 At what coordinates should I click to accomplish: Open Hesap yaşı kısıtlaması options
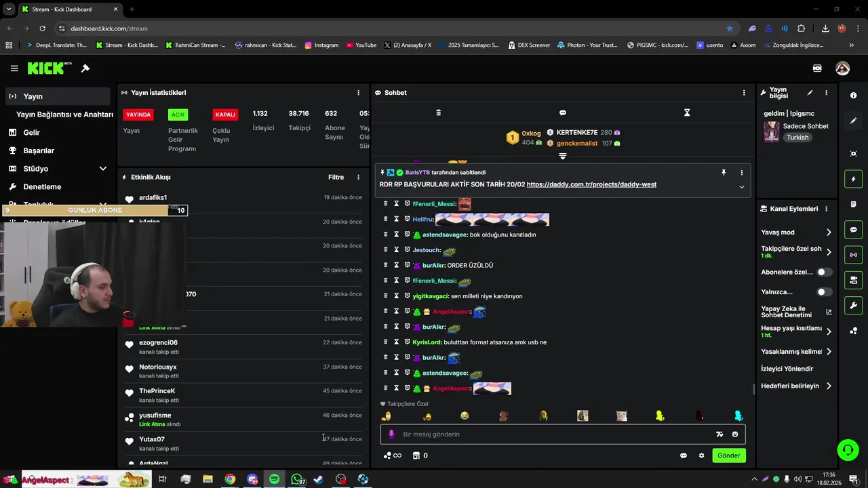796,331
